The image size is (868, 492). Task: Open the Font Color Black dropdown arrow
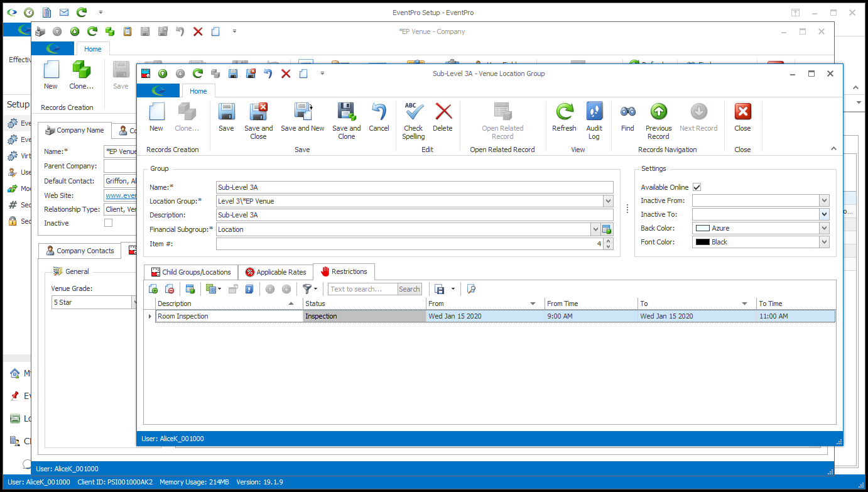(824, 242)
